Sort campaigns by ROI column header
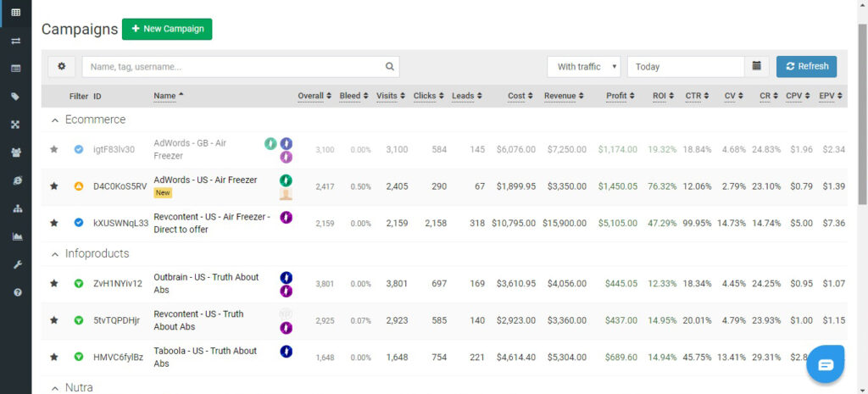This screenshot has height=394, width=868. (664, 96)
